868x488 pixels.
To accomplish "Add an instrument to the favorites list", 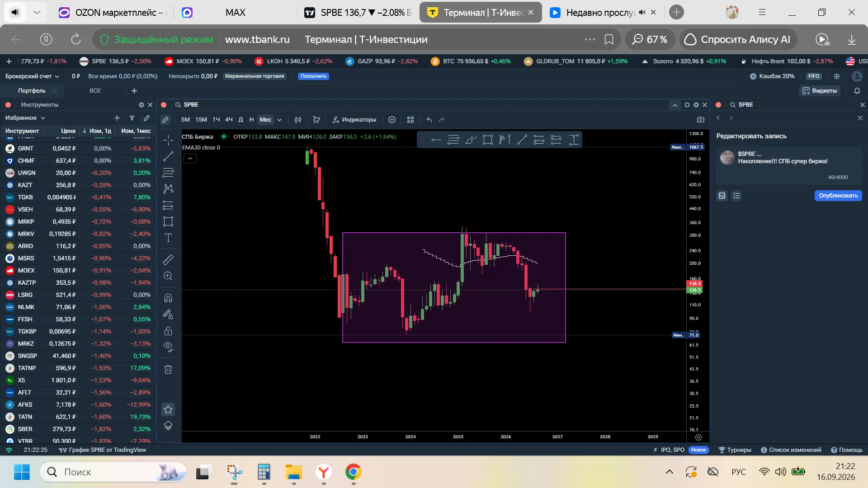I will 117,118.
